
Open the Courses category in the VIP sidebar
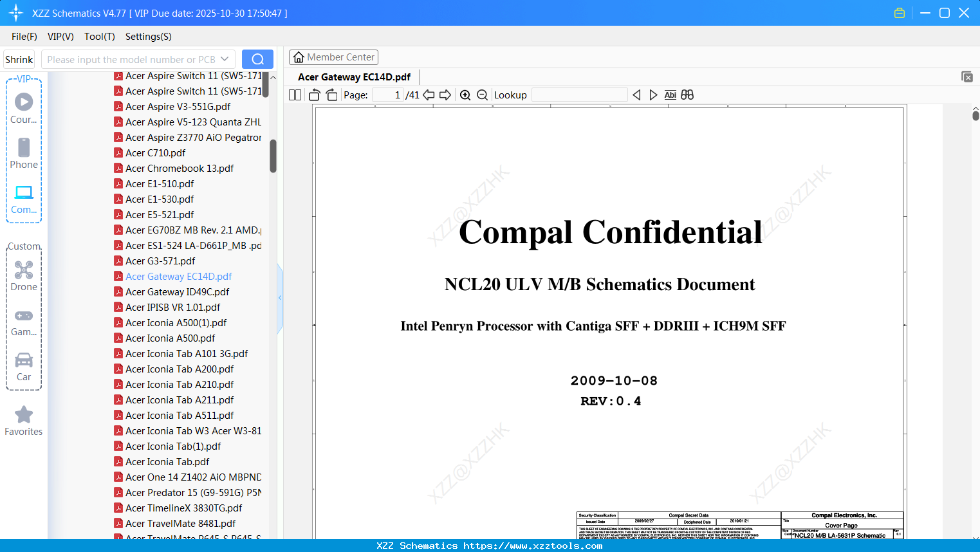coord(24,109)
